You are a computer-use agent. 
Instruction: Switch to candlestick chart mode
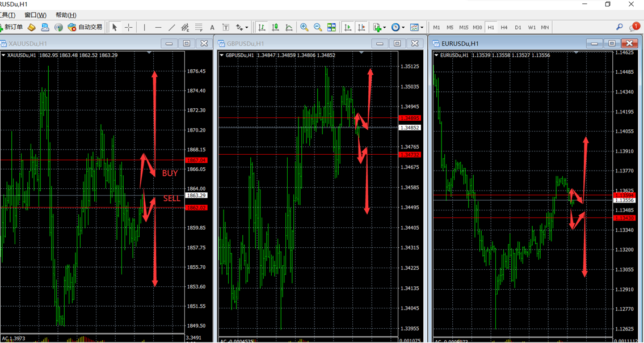275,27
